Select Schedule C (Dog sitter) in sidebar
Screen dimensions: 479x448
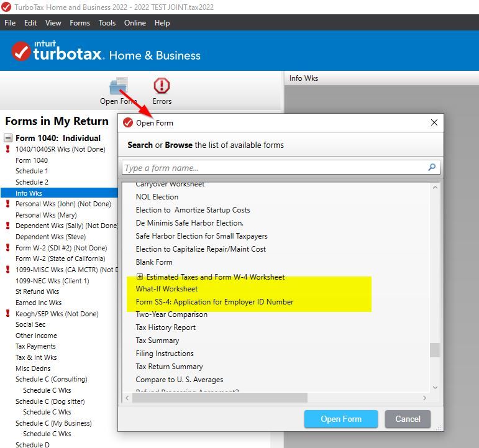50,401
